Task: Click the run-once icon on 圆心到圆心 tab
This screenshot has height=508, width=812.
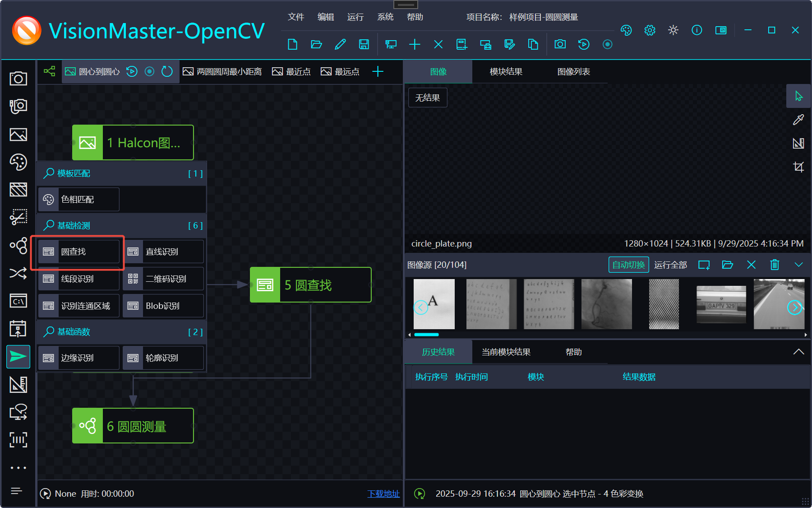Action: pos(132,71)
